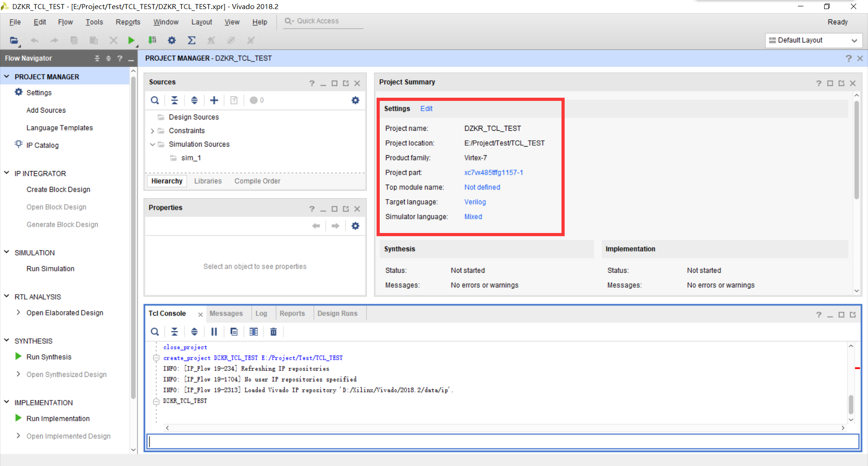The image size is (868, 466).
Task: Click the Program Device toolbar icon
Action: pyautogui.click(x=152, y=40)
